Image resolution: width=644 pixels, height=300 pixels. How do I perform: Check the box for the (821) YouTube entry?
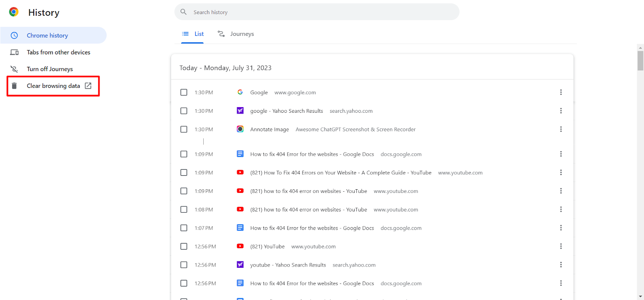click(184, 246)
